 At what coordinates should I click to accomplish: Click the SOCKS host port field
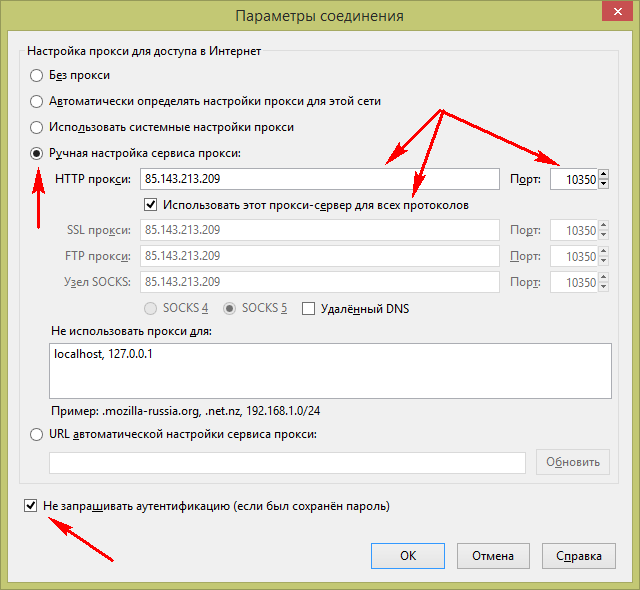point(573,282)
